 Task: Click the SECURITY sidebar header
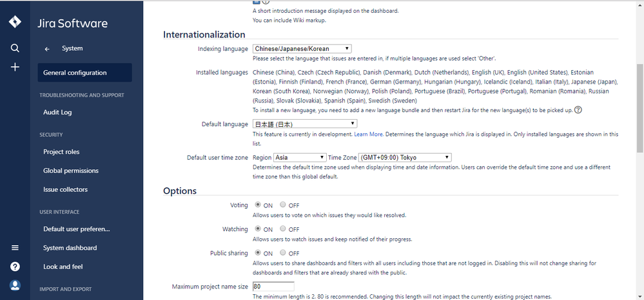click(x=51, y=135)
